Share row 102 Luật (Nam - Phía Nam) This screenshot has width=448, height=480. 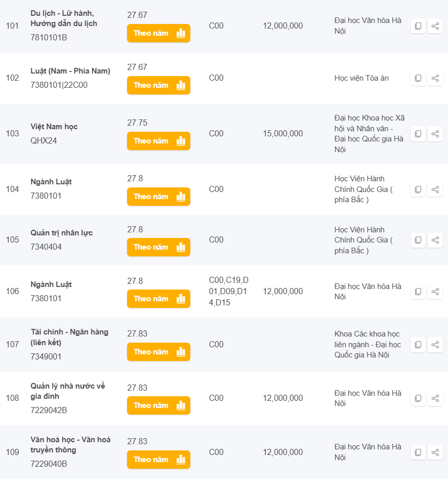[435, 78]
